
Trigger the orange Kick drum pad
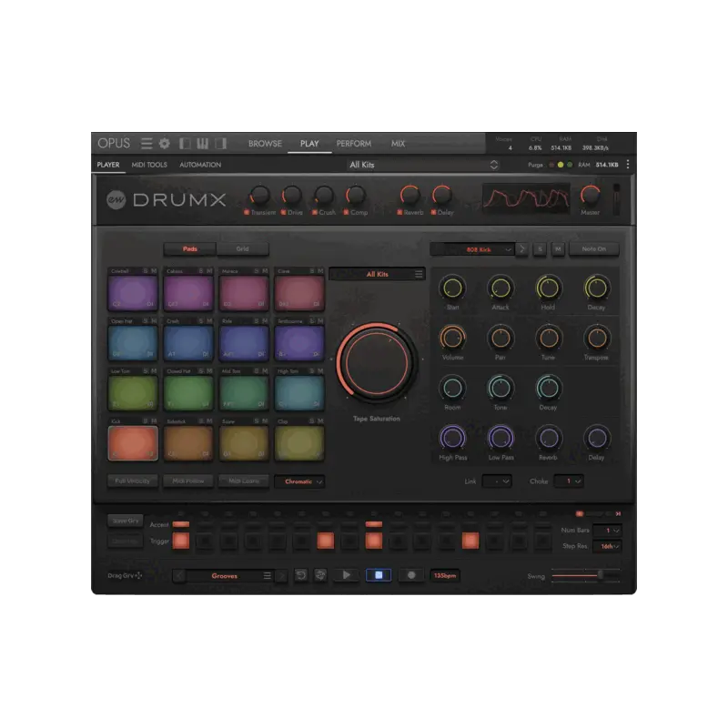(133, 443)
